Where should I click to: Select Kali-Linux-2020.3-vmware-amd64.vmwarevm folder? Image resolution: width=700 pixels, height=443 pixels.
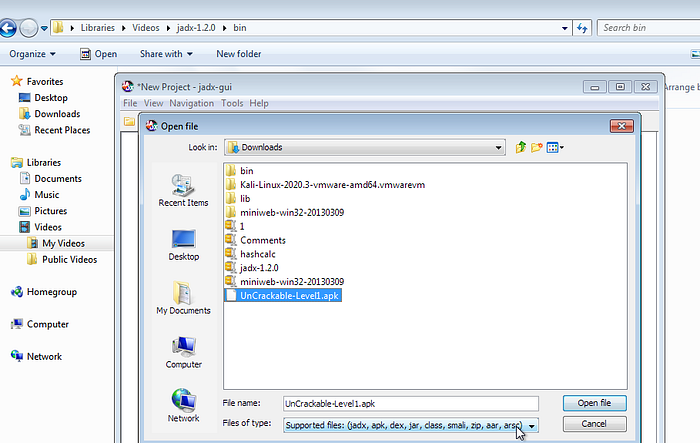click(x=325, y=184)
